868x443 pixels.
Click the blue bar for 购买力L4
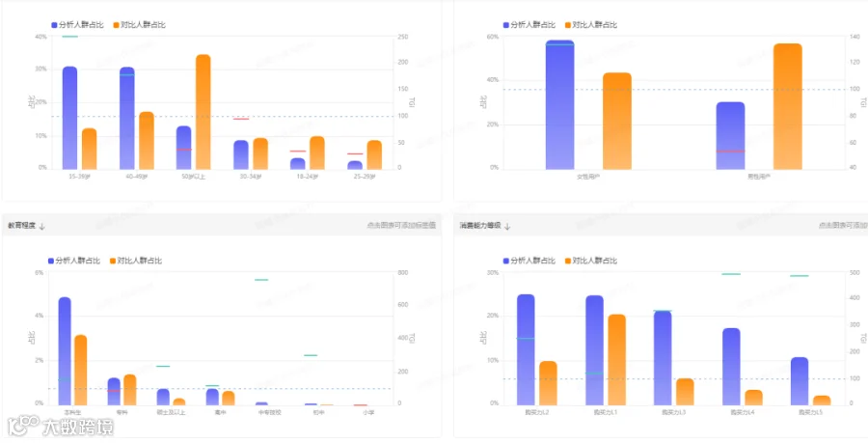[731, 367]
